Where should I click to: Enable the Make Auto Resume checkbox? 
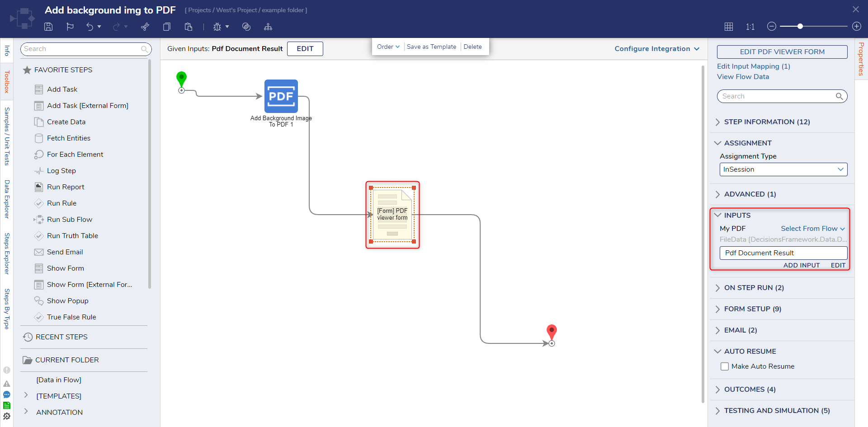tap(725, 366)
